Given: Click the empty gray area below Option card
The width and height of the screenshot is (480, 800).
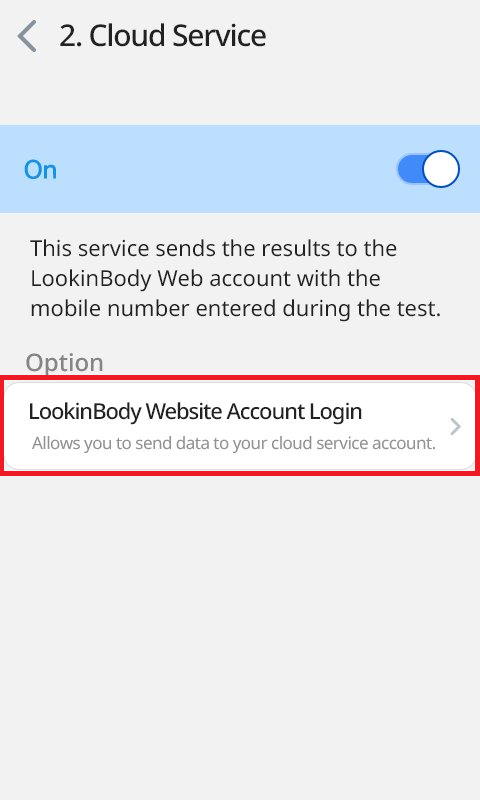Looking at the screenshot, I should coord(240,633).
